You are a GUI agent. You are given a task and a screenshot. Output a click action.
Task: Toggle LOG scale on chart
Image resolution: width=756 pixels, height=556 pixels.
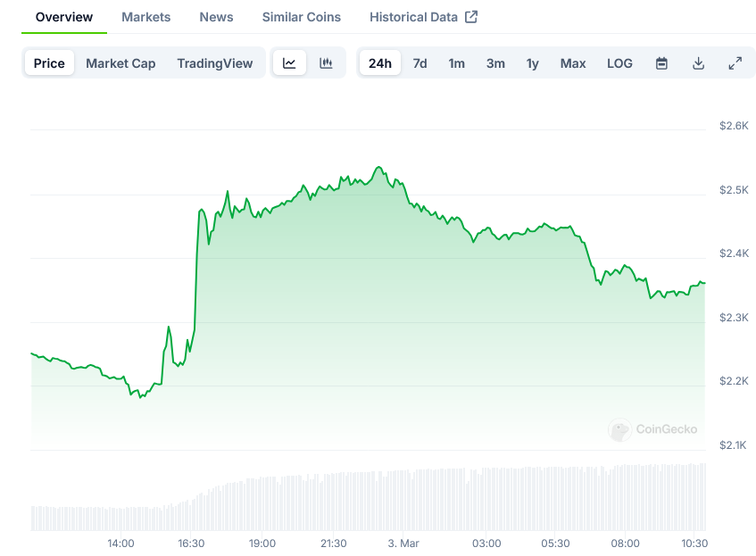[x=619, y=63]
